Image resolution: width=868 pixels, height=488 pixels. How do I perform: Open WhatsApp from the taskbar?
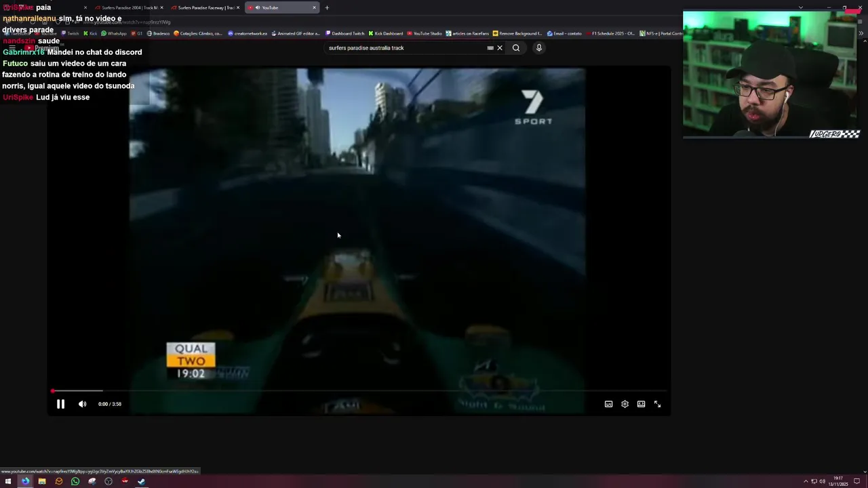click(x=75, y=481)
